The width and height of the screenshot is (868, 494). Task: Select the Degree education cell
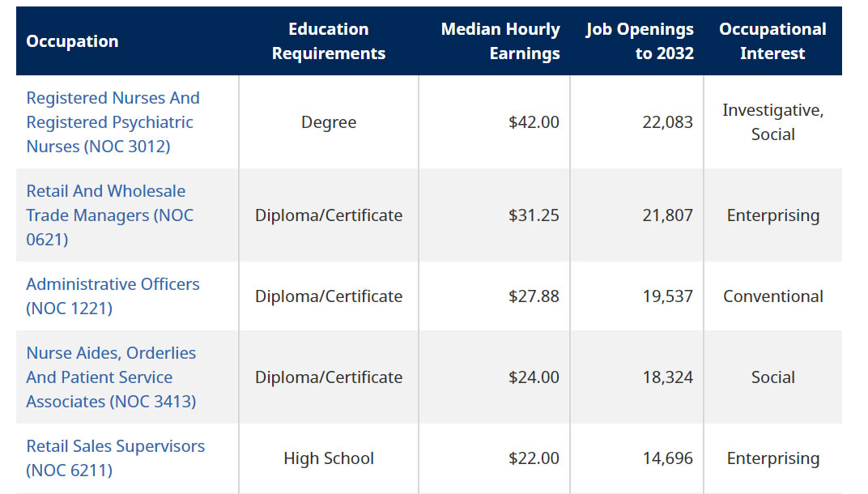pyautogui.click(x=329, y=121)
